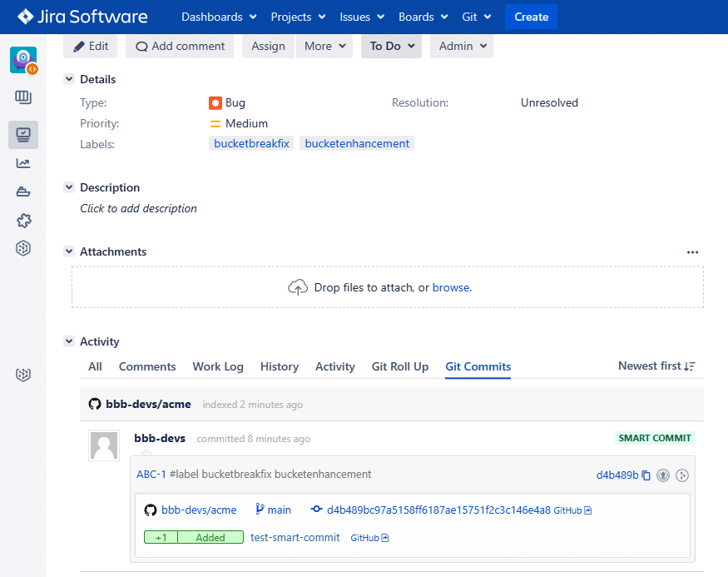Screen dimensions: 728x577
Task: Open the Projects dropdown menu
Action: [x=298, y=17]
